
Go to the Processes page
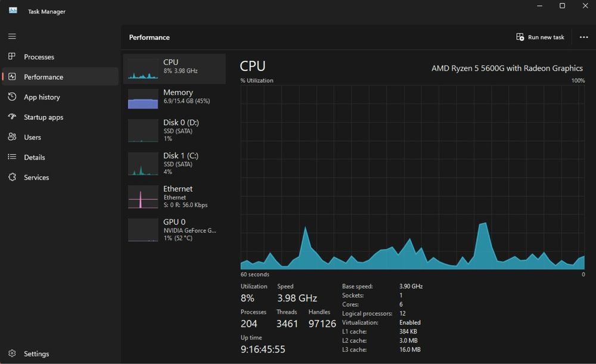(x=60, y=57)
